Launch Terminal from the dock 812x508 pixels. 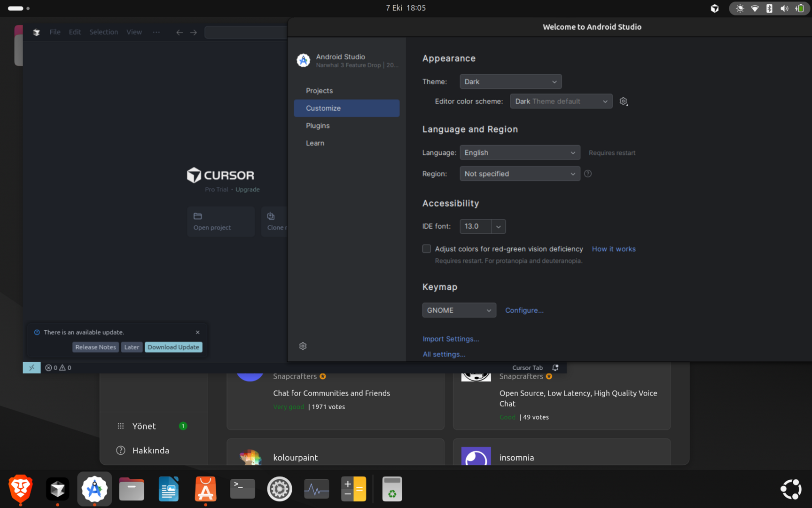point(242,489)
